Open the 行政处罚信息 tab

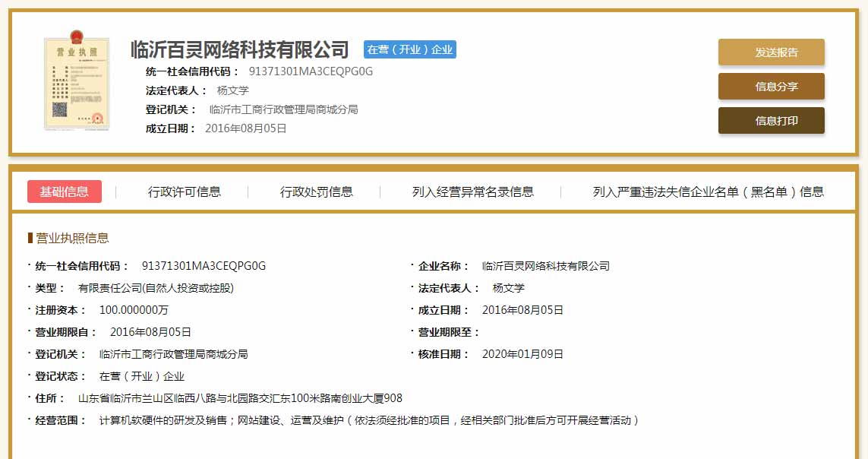(317, 192)
